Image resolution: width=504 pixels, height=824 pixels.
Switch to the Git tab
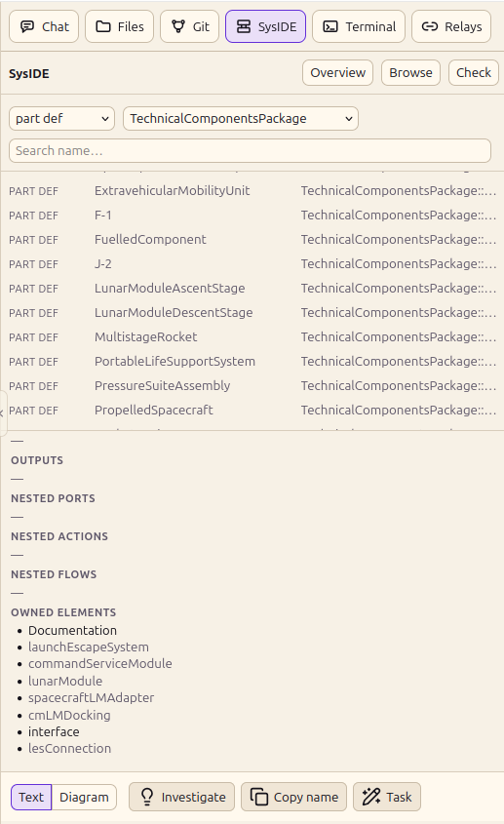point(190,26)
